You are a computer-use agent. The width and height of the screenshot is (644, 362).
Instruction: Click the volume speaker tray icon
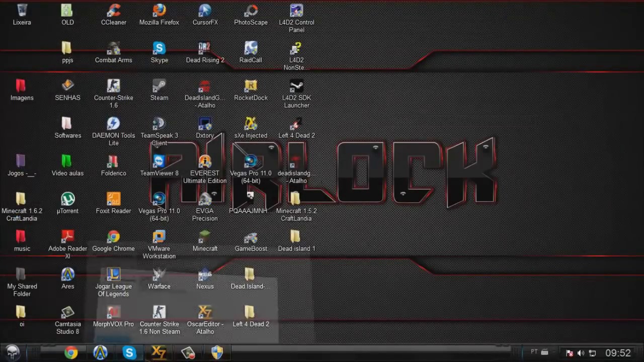click(581, 353)
